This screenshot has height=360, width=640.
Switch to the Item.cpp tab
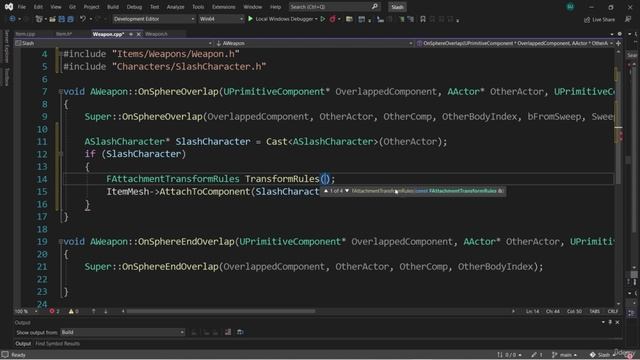pyautogui.click(x=25, y=34)
